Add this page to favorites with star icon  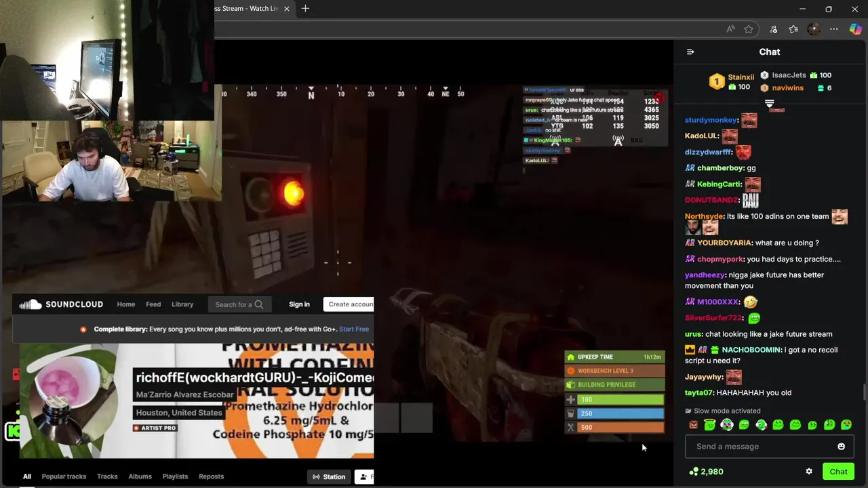(x=749, y=29)
